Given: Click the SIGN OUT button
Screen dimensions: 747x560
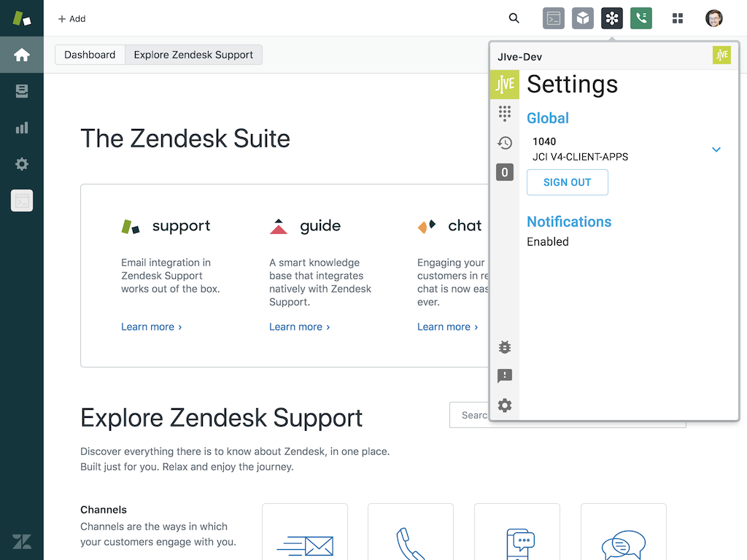Looking at the screenshot, I should coord(567,182).
